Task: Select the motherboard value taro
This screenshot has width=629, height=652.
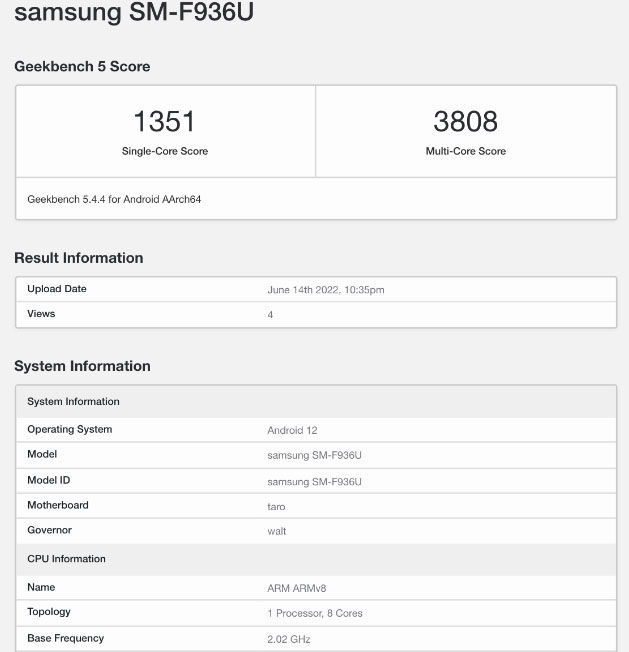Action: (276, 506)
